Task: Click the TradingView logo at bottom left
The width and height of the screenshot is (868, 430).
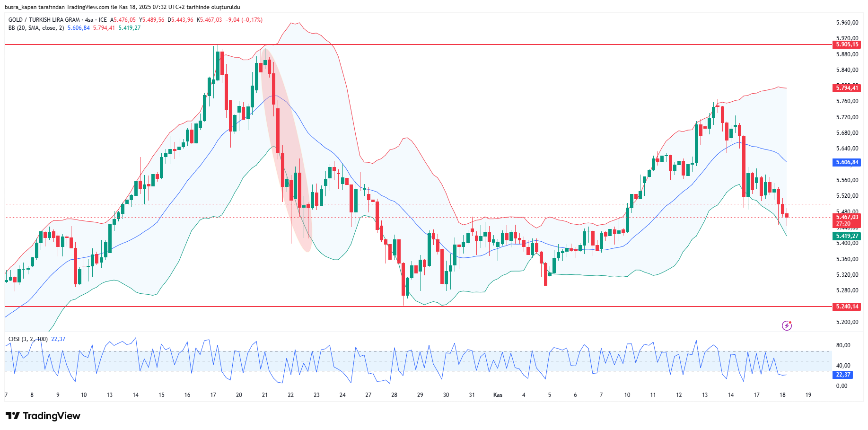Action: [43, 416]
